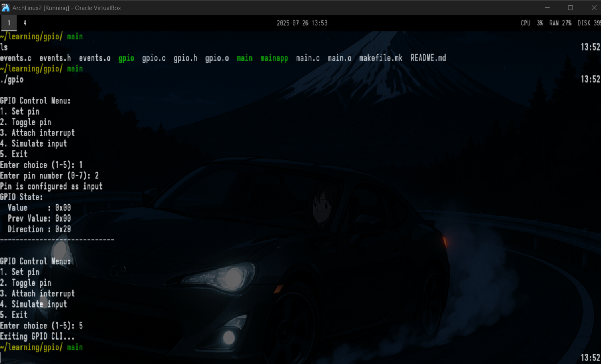Select gpio.c file name
The height and width of the screenshot is (364, 601).
pos(154,58)
